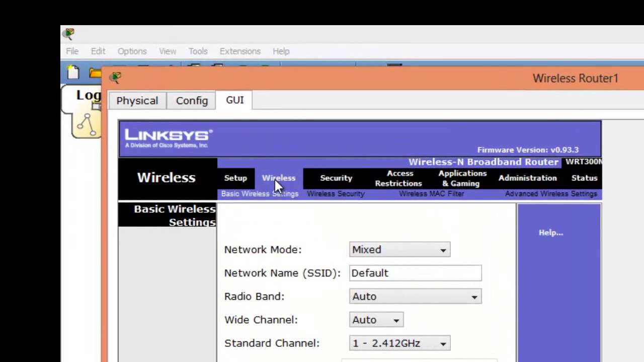Screen dimensions: 644x362
Task: Click the New file icon in toolbar
Action: tap(73, 72)
